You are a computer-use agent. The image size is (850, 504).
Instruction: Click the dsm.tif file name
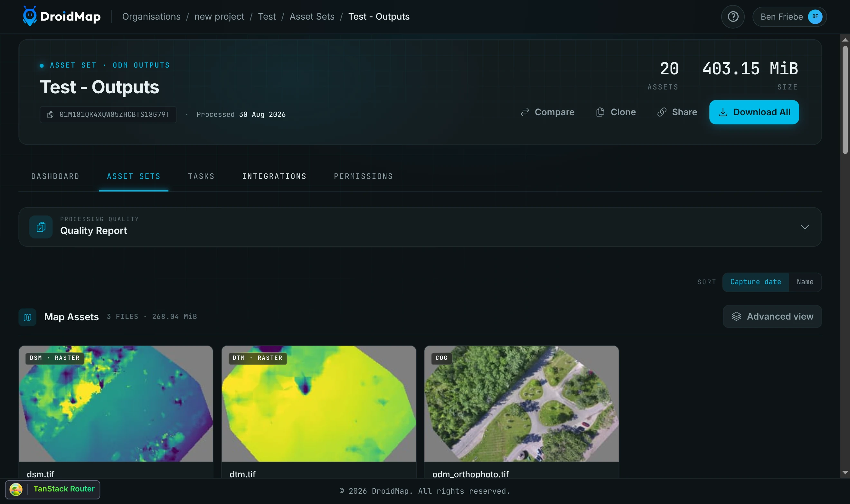tap(41, 474)
